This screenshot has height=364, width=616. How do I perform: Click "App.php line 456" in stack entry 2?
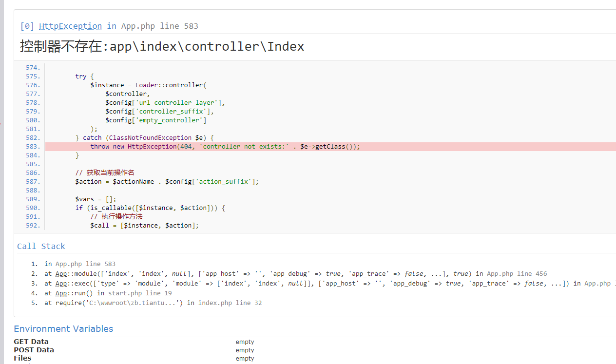517,274
